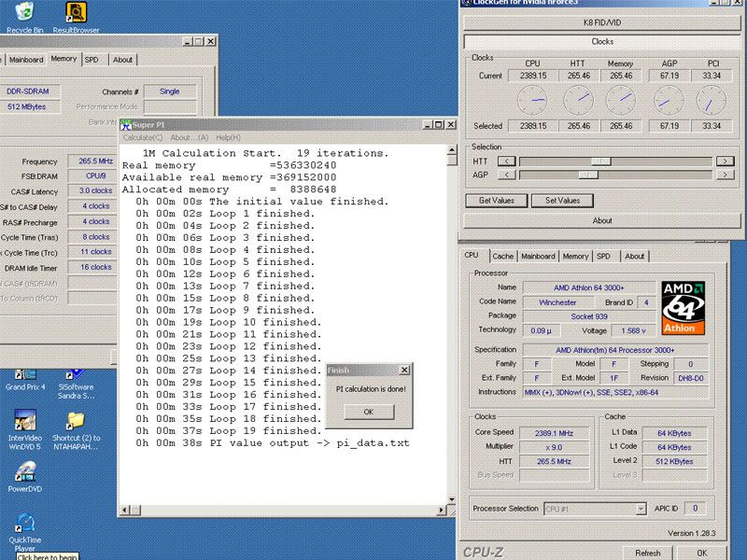Image resolution: width=747 pixels, height=560 pixels.
Task: Select the PowerDVD desktop icon
Action: click(x=24, y=472)
